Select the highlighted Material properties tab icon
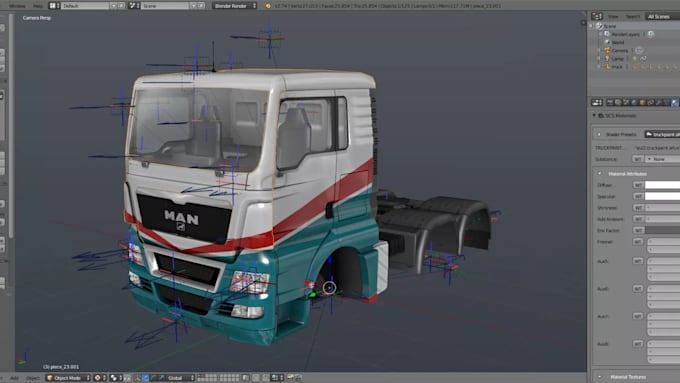Viewport: 680px width, 383px height. (x=675, y=102)
